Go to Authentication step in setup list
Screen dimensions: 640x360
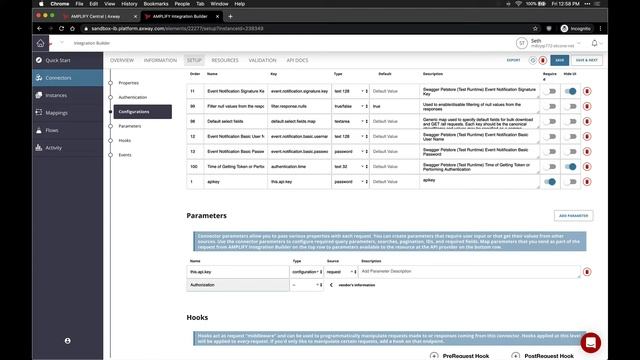point(133,98)
